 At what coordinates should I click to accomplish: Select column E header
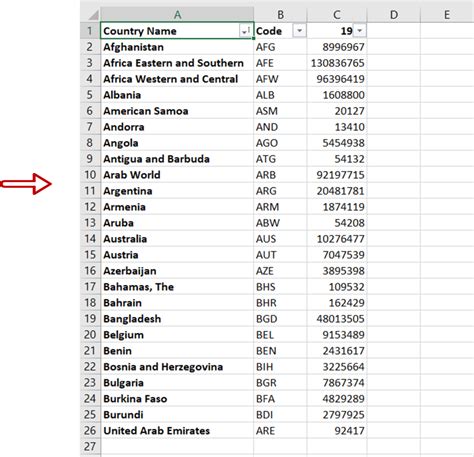pyautogui.click(x=447, y=15)
